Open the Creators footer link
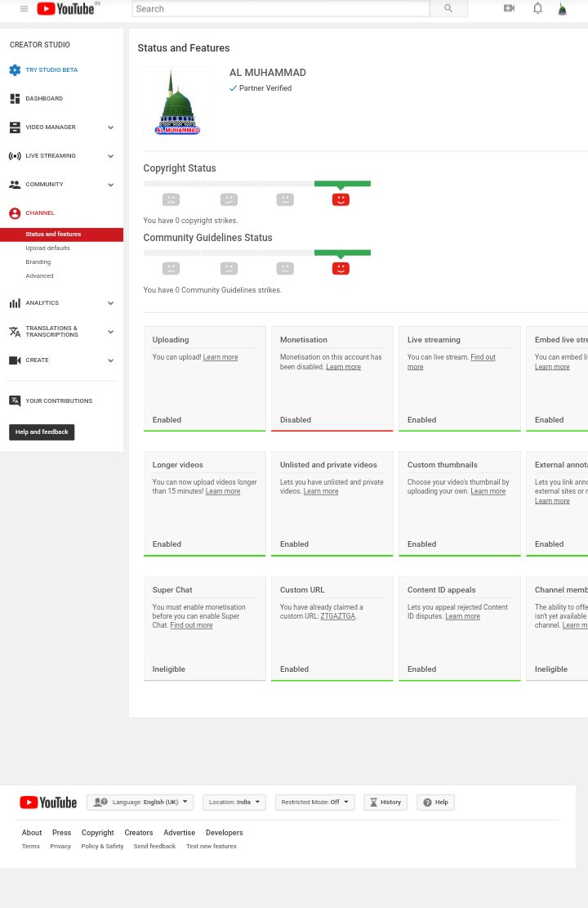 (x=139, y=833)
